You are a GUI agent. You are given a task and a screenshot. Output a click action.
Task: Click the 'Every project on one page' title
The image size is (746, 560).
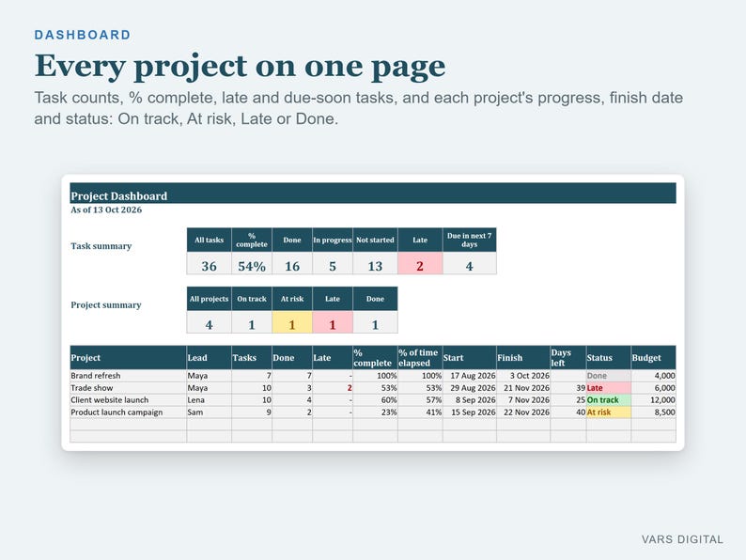click(240, 66)
